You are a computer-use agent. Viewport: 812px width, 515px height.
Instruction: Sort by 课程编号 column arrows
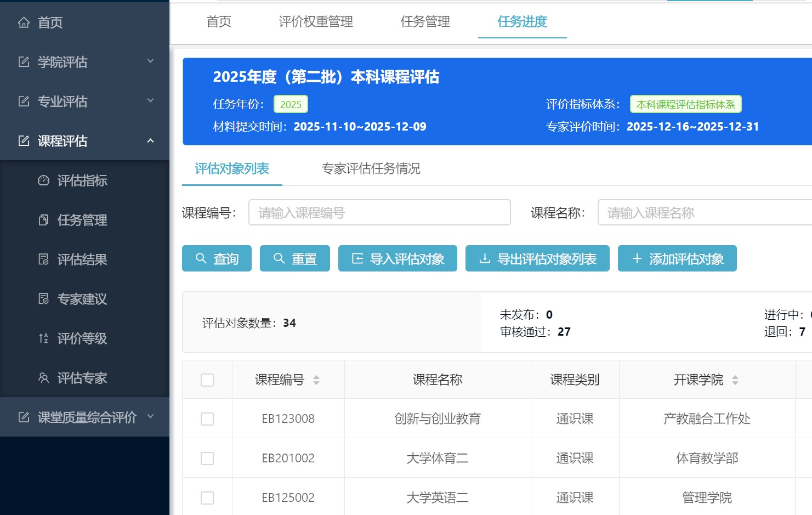coord(316,380)
